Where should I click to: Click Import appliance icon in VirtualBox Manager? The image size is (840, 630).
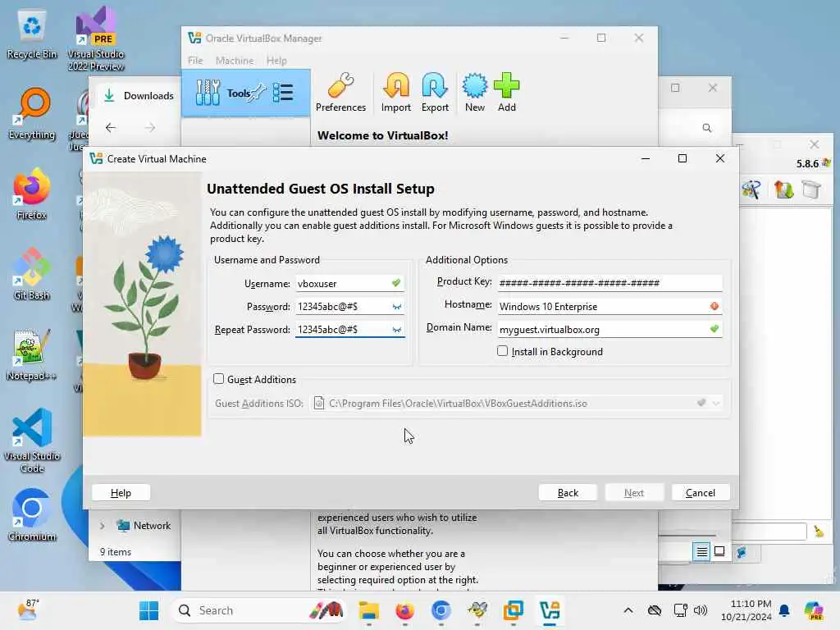[x=396, y=92]
